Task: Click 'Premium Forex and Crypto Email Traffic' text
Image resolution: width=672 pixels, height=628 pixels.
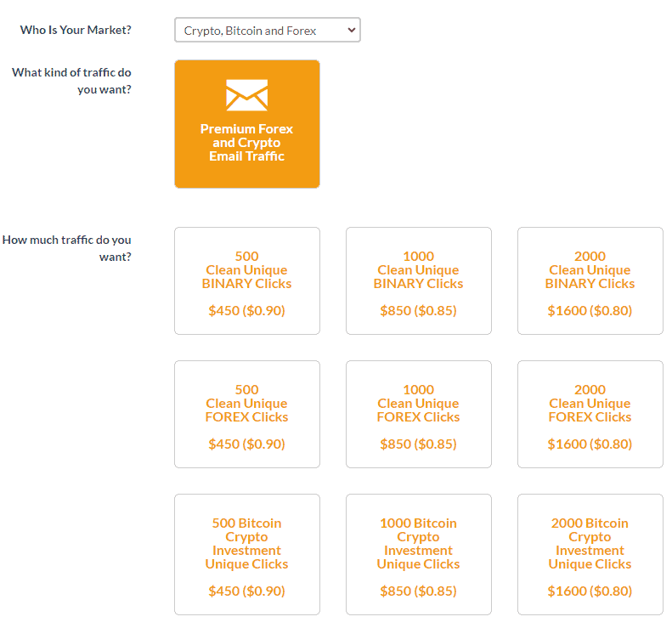Action: point(247,143)
